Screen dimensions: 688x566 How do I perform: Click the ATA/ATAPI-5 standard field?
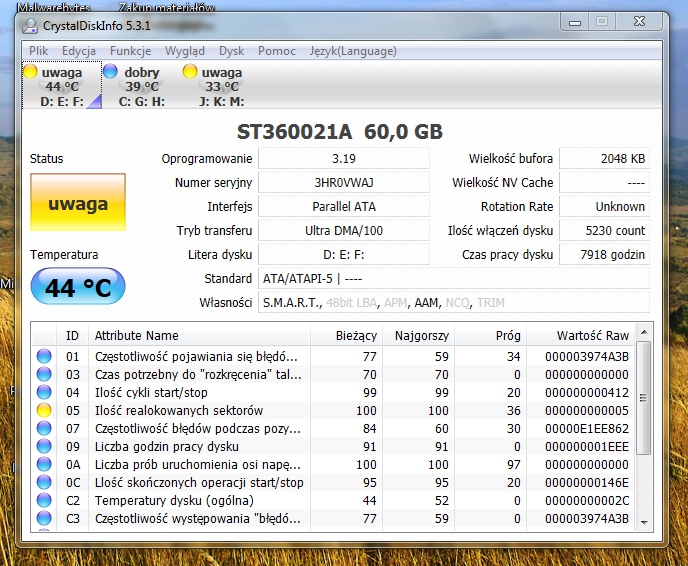pos(454,279)
